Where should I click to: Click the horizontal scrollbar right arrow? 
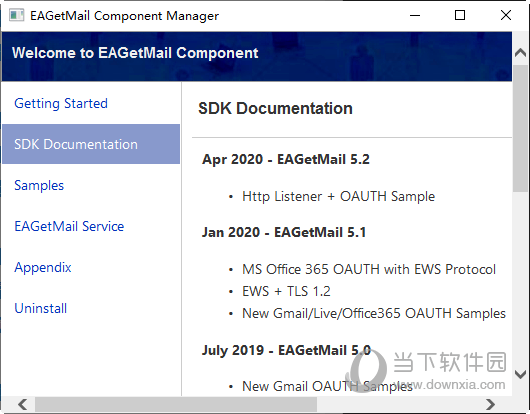(x=490, y=404)
